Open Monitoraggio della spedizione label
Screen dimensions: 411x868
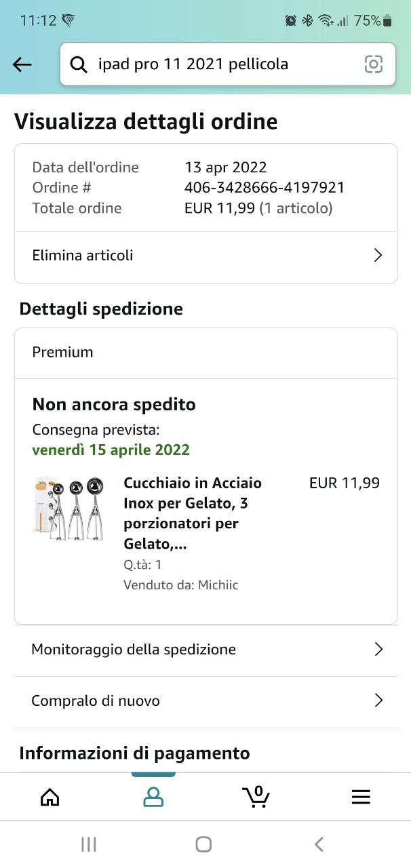tap(134, 650)
